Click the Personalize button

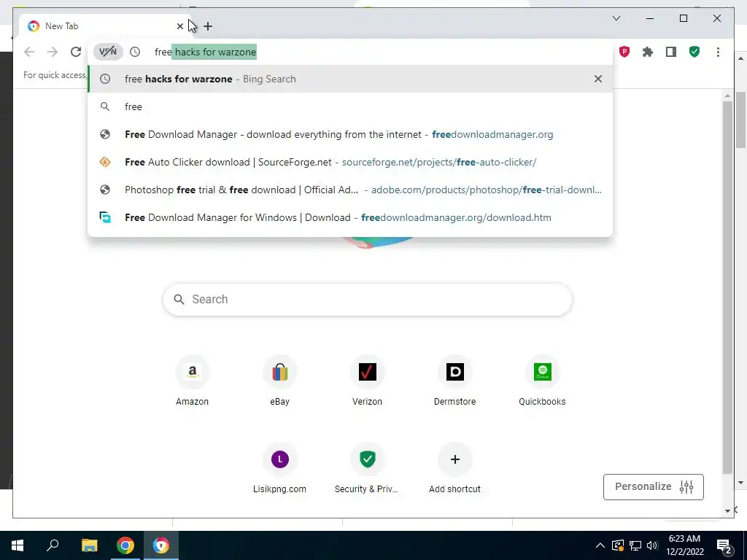pos(653,486)
